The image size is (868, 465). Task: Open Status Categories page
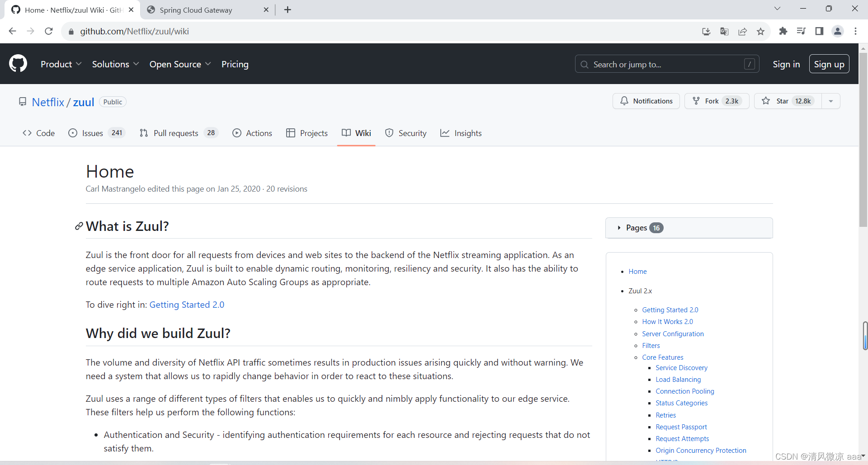(681, 403)
